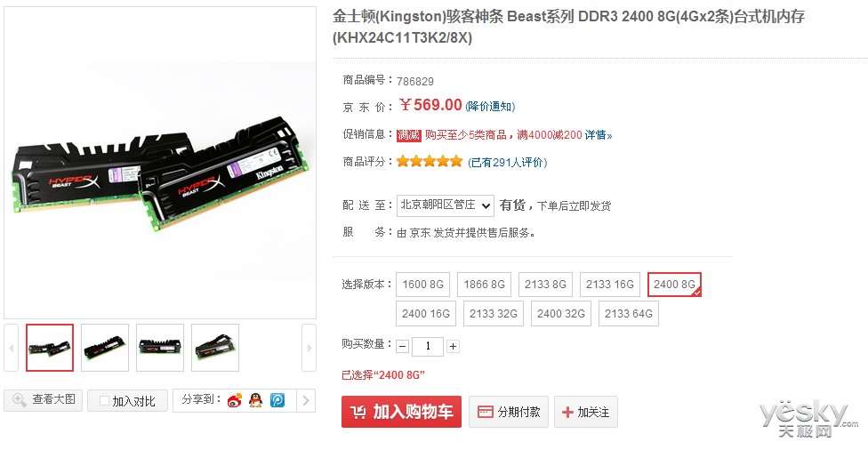Open 分期付款 installment payment option
Screen dimensions: 868x450
pos(508,412)
